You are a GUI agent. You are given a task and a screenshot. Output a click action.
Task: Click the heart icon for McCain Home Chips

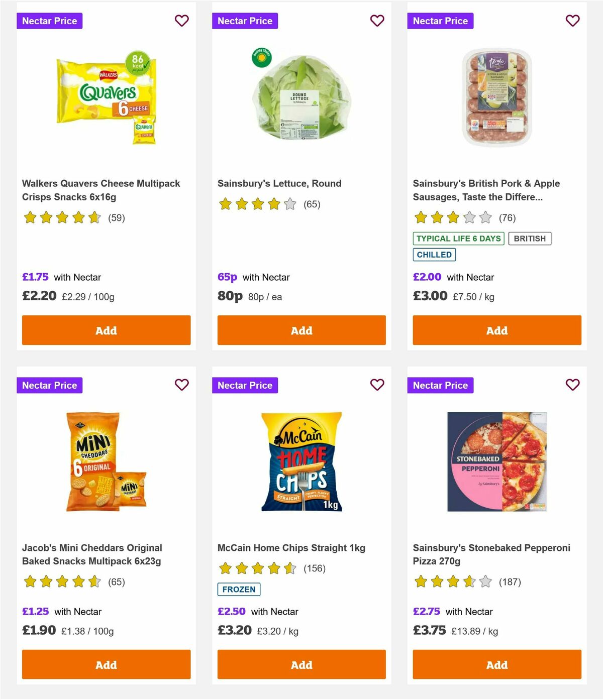[x=377, y=385]
